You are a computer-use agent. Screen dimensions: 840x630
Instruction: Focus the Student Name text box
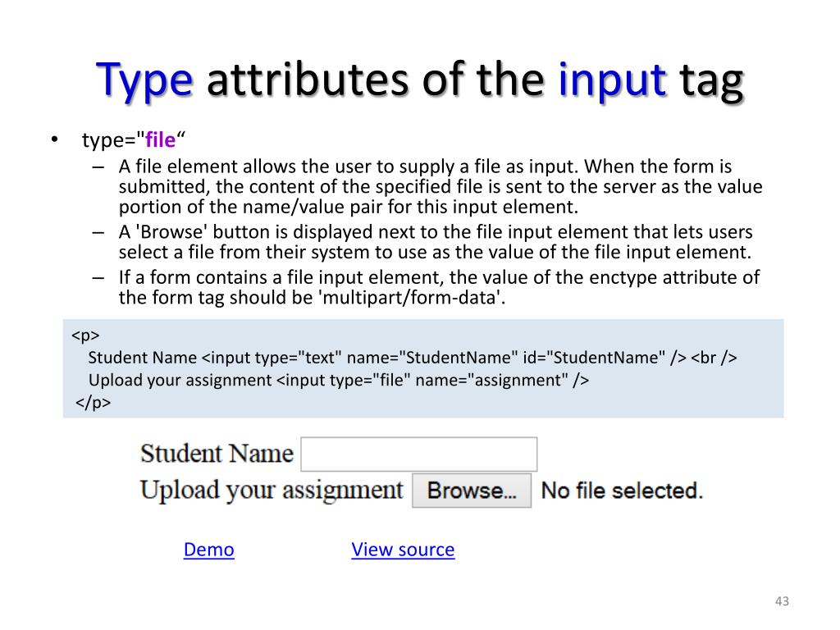click(418, 454)
